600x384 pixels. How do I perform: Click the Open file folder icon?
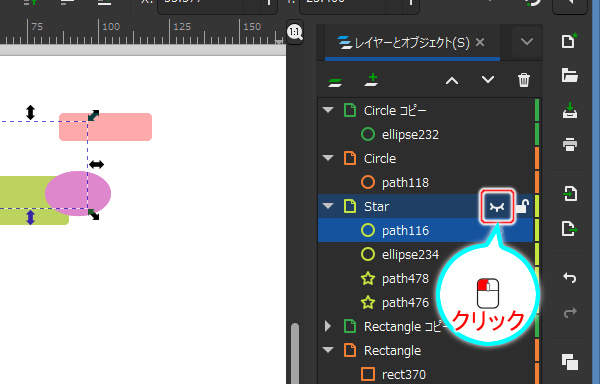(569, 75)
